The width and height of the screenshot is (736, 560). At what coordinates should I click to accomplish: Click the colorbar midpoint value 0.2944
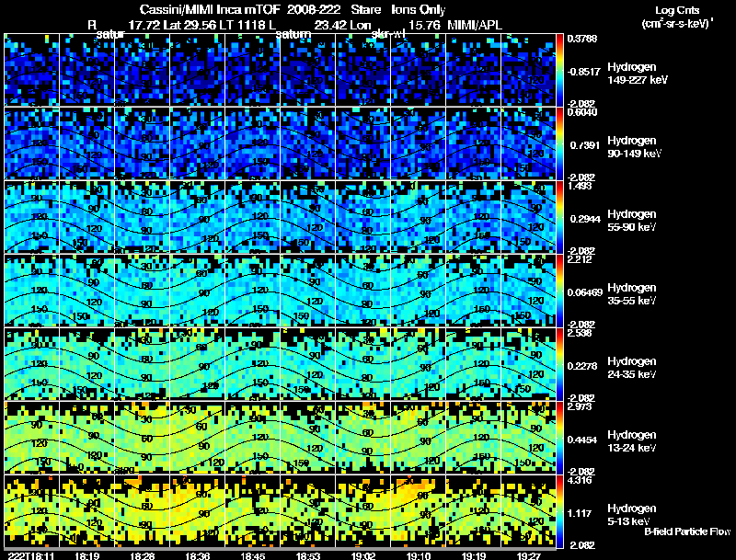[x=585, y=219]
